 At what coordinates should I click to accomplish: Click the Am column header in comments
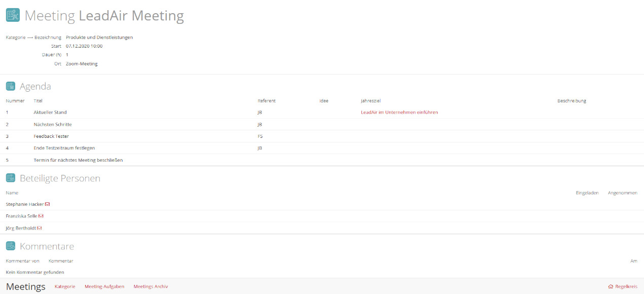coord(634,261)
